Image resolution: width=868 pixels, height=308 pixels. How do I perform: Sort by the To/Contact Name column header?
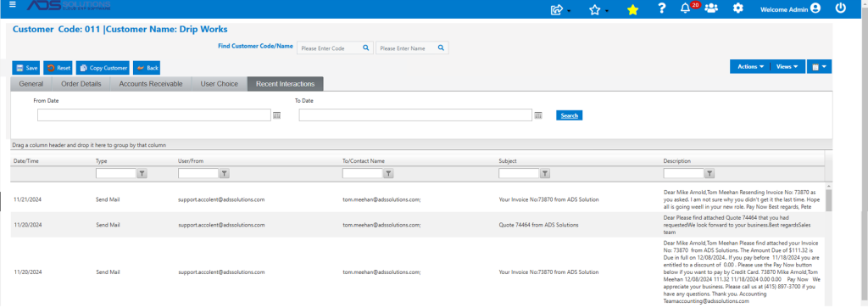(x=364, y=161)
